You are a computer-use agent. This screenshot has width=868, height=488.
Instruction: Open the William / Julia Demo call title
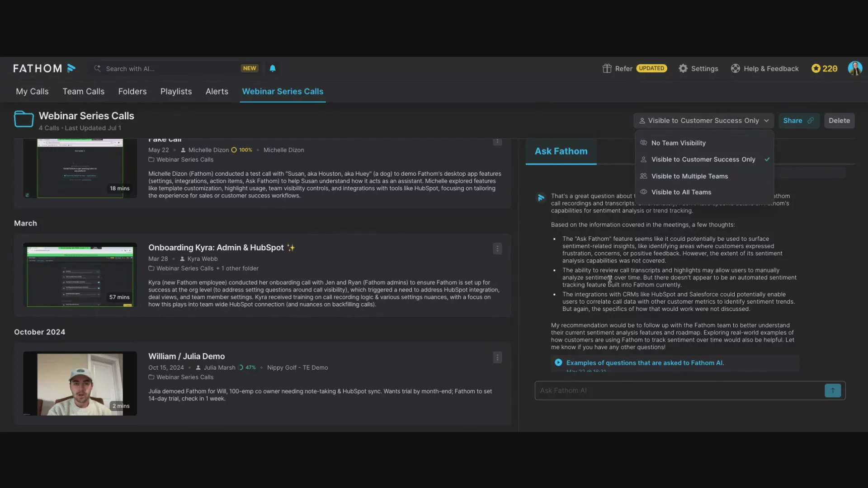point(186,357)
